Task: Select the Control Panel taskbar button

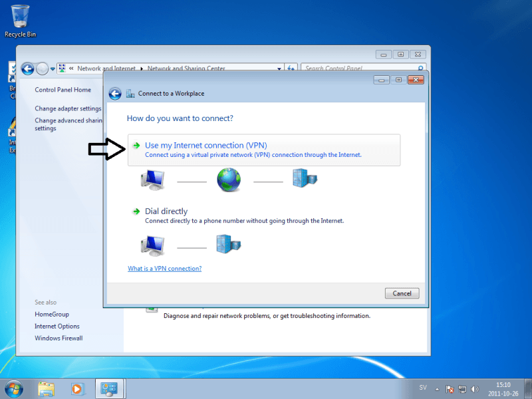Action: [x=108, y=388]
